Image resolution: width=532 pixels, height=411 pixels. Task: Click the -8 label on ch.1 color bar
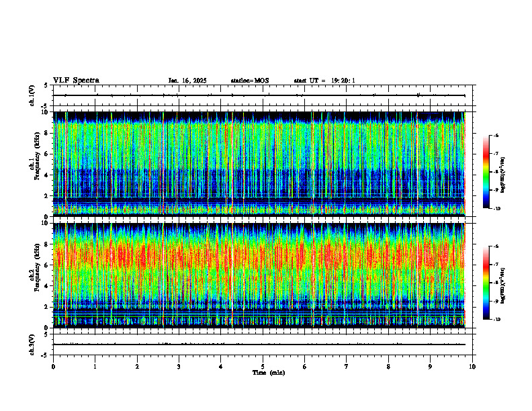tap(496, 172)
